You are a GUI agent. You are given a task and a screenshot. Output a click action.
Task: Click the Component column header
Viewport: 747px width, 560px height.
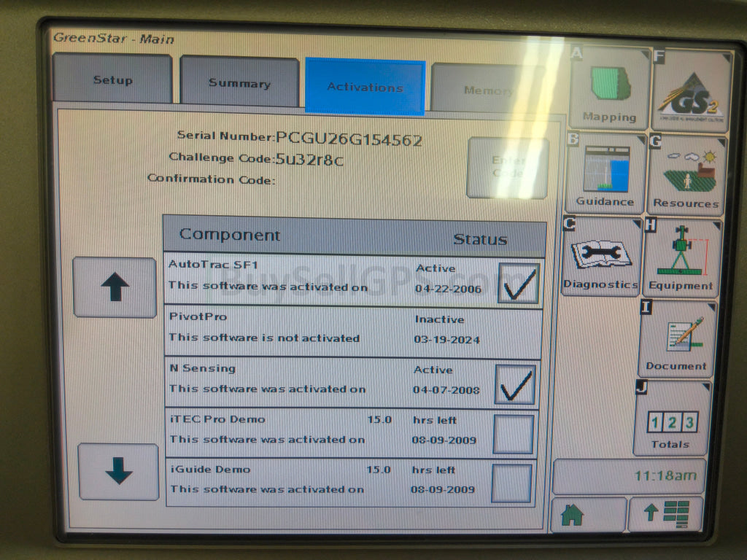tap(230, 235)
